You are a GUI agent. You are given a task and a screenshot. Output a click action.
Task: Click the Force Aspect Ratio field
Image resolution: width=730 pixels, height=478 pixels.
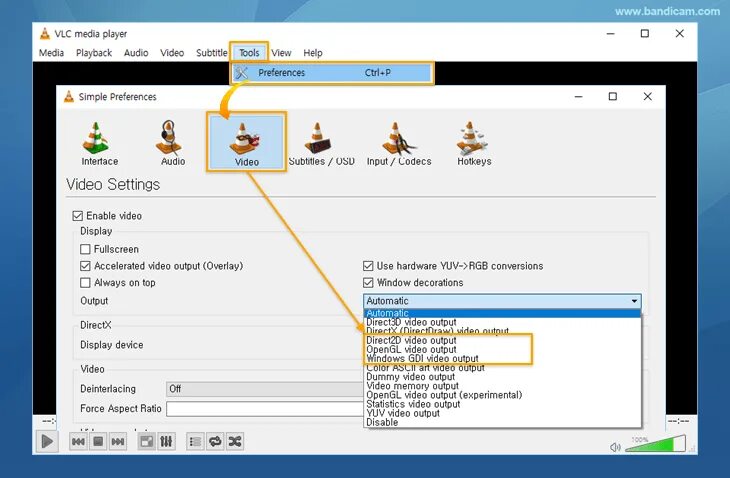pyautogui.click(x=265, y=409)
